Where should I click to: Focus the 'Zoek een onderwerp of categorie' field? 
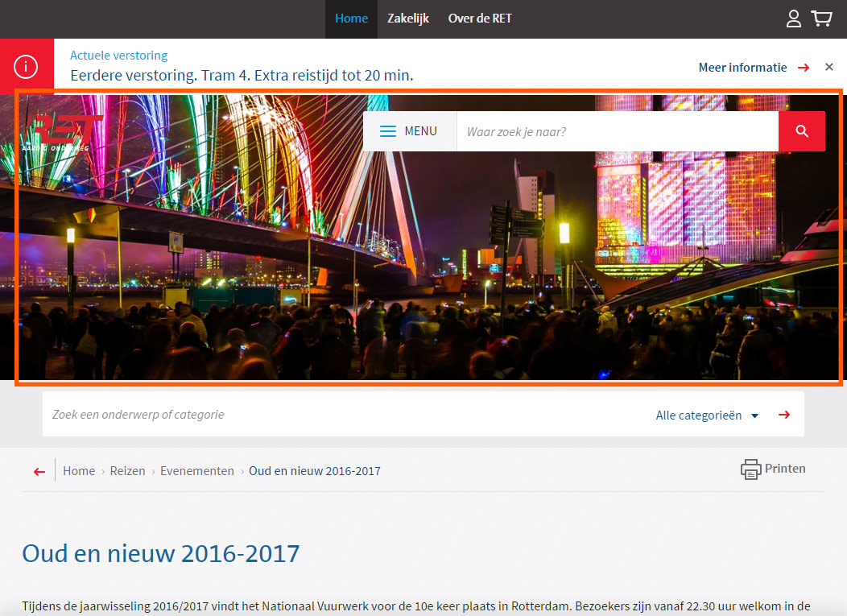coord(345,415)
